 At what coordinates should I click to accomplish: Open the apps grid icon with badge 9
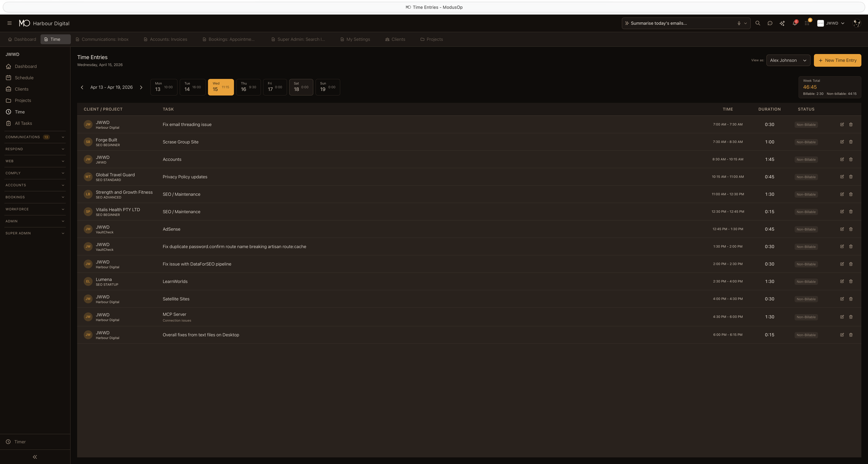click(x=807, y=23)
